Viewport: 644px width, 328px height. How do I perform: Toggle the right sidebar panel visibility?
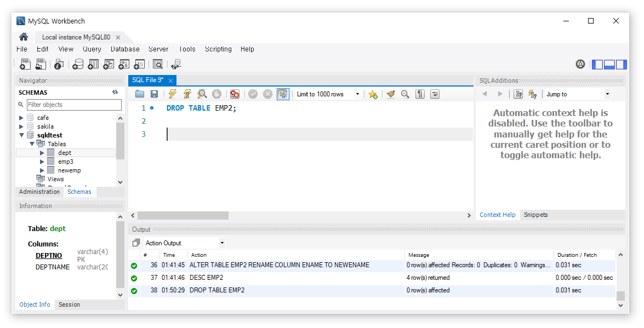622,64
